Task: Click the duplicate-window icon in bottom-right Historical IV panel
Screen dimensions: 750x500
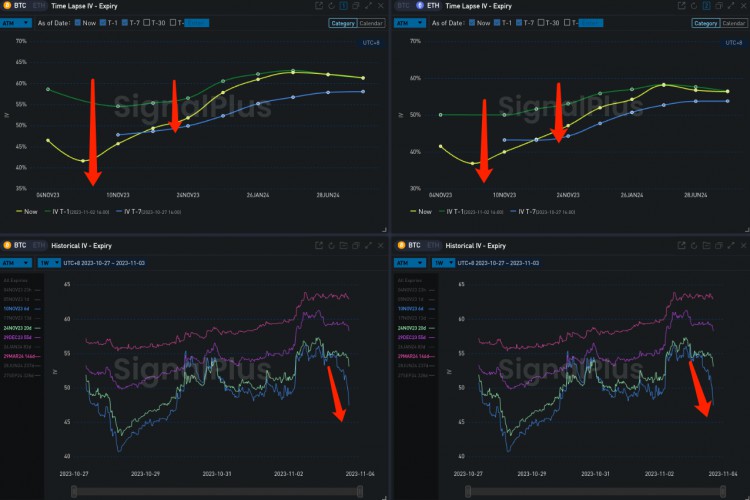Action: pos(729,245)
